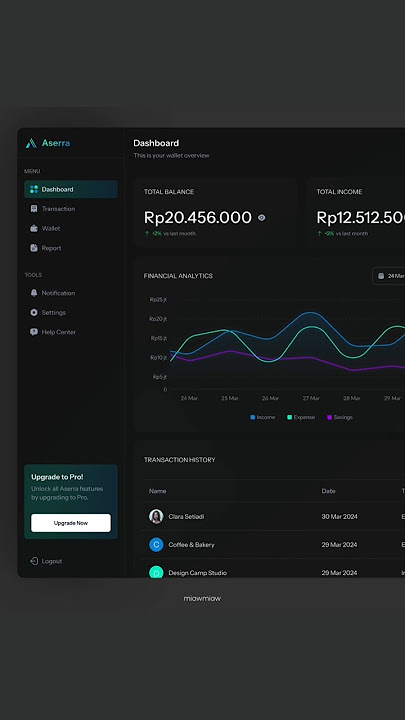Click the Help Center chat icon

click(34, 332)
